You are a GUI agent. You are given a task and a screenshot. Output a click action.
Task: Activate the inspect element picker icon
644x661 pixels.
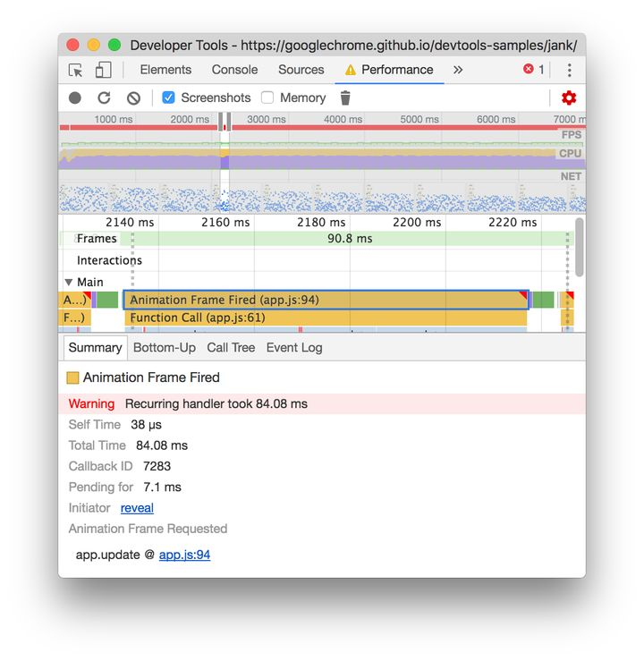click(75, 70)
